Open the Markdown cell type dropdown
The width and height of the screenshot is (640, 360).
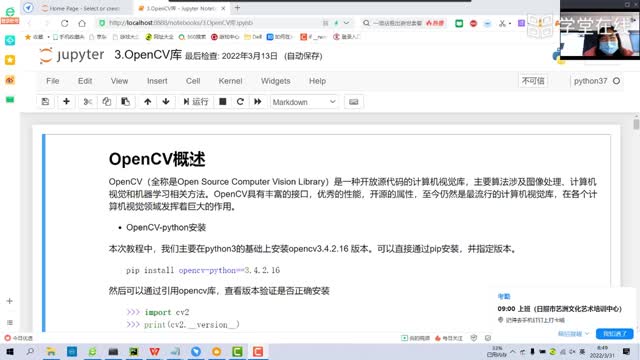point(304,102)
